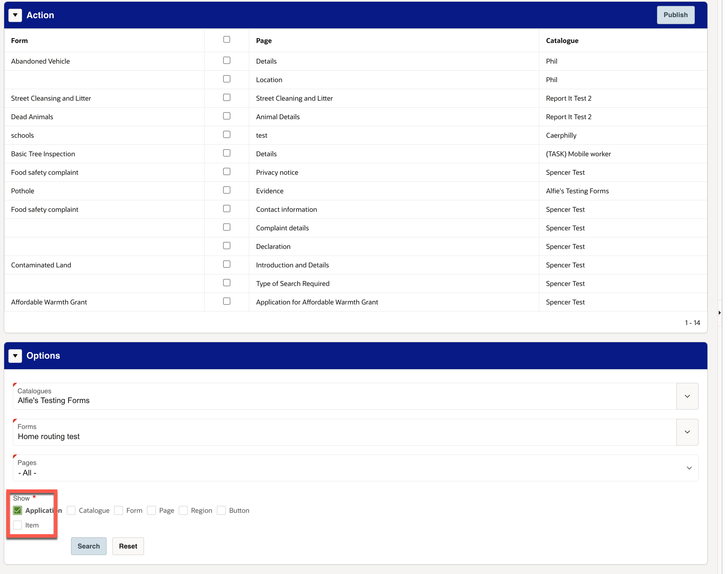
Task: Toggle the select-all header checkbox
Action: 227,40
